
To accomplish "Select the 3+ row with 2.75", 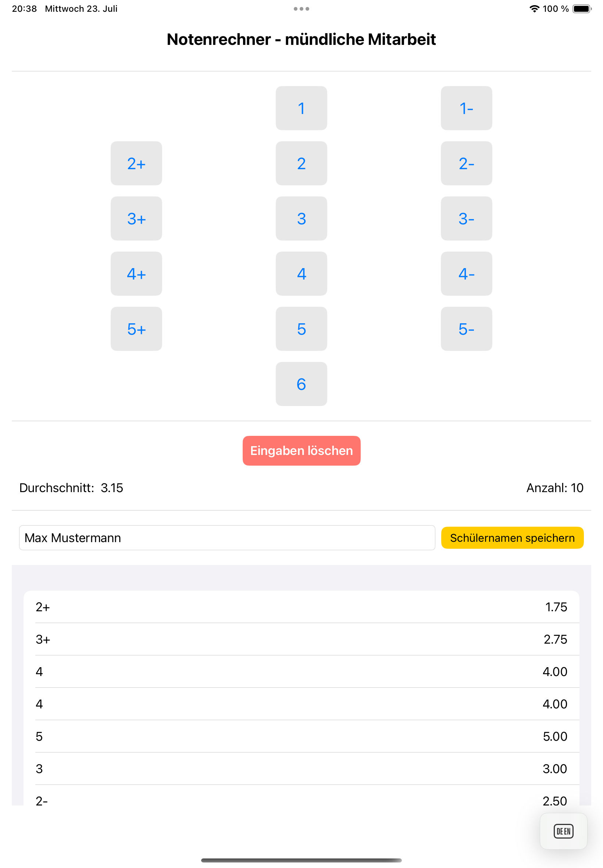I will tap(301, 638).
